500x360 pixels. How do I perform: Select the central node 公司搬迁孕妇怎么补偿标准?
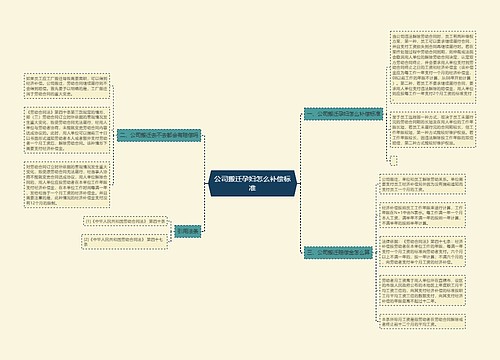coord(252,183)
